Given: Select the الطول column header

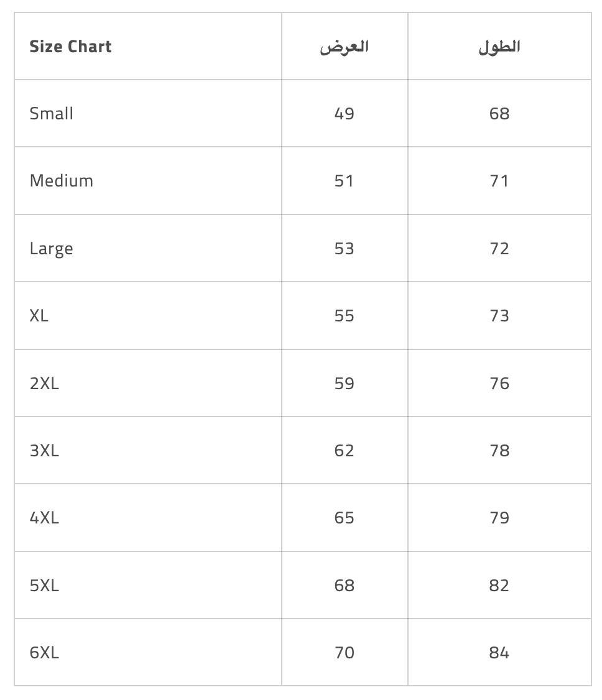Looking at the screenshot, I should click(499, 47).
